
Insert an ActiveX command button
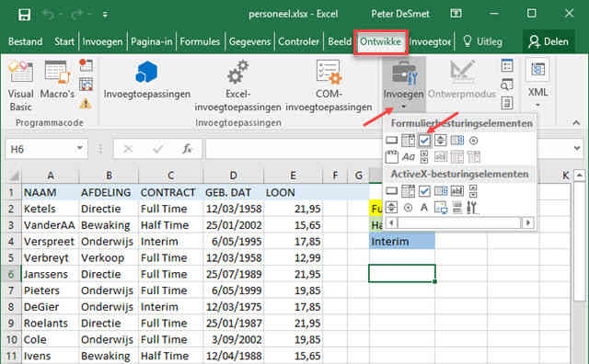coord(392,191)
